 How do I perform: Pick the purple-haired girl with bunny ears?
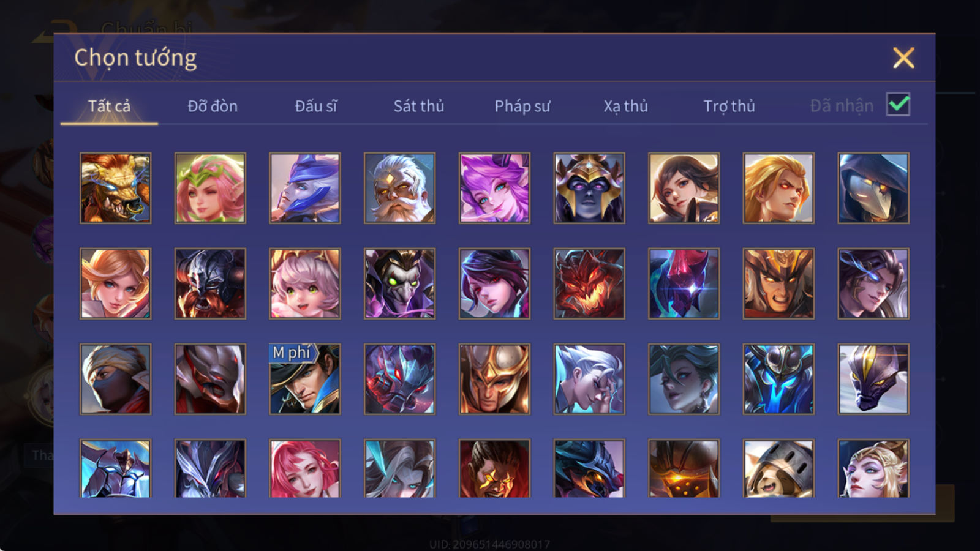click(x=494, y=188)
